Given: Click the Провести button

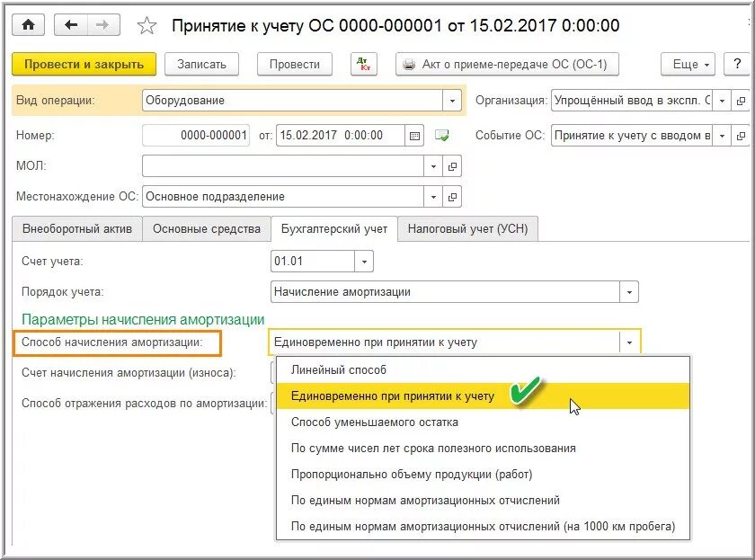Looking at the screenshot, I should pyautogui.click(x=294, y=64).
